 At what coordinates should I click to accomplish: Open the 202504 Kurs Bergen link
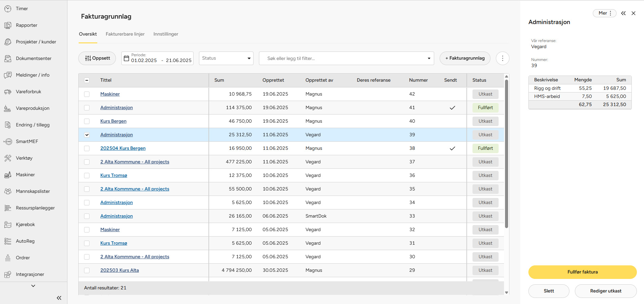[123, 148]
